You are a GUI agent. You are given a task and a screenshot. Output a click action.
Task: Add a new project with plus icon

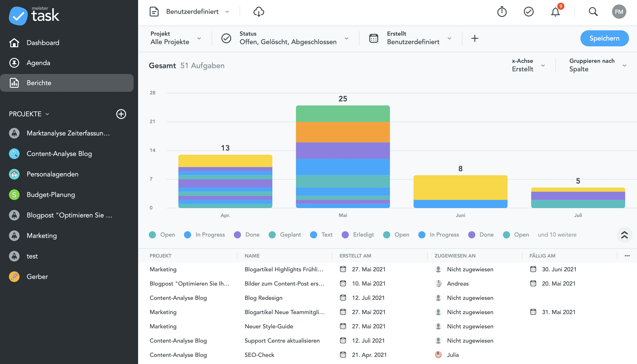(121, 114)
